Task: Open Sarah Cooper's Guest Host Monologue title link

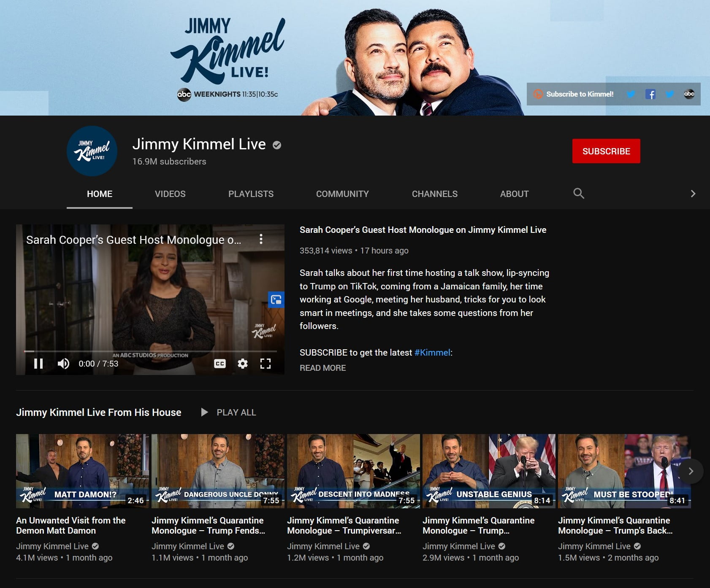Action: pyautogui.click(x=423, y=230)
